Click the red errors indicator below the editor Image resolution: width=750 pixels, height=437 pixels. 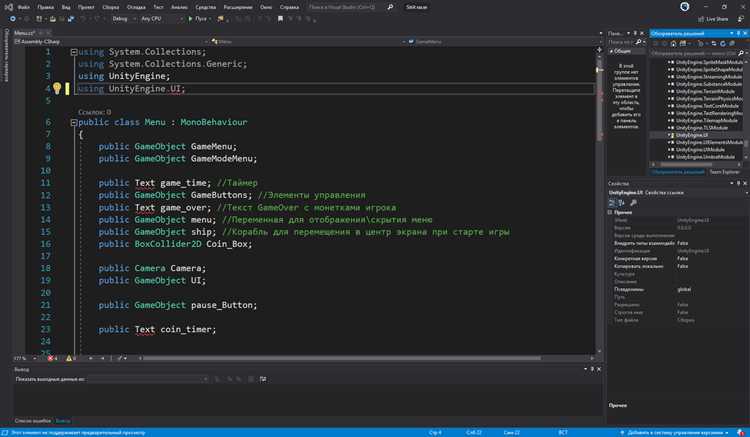point(52,358)
